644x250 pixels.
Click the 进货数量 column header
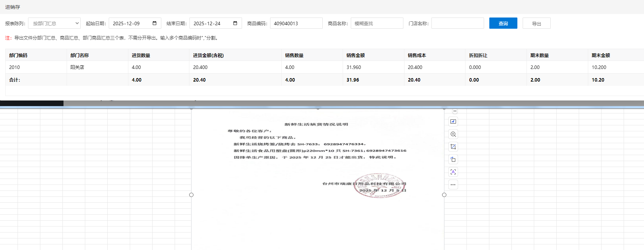click(x=141, y=55)
